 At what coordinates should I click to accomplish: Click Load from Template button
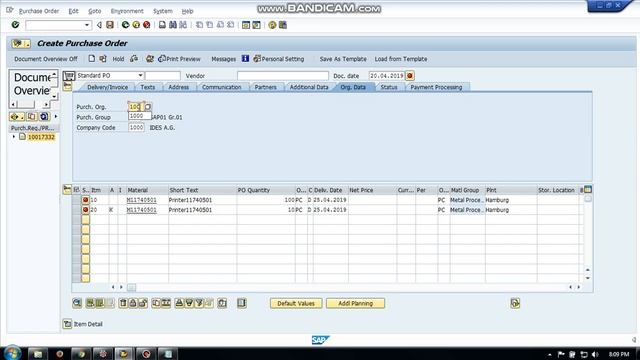401,59
